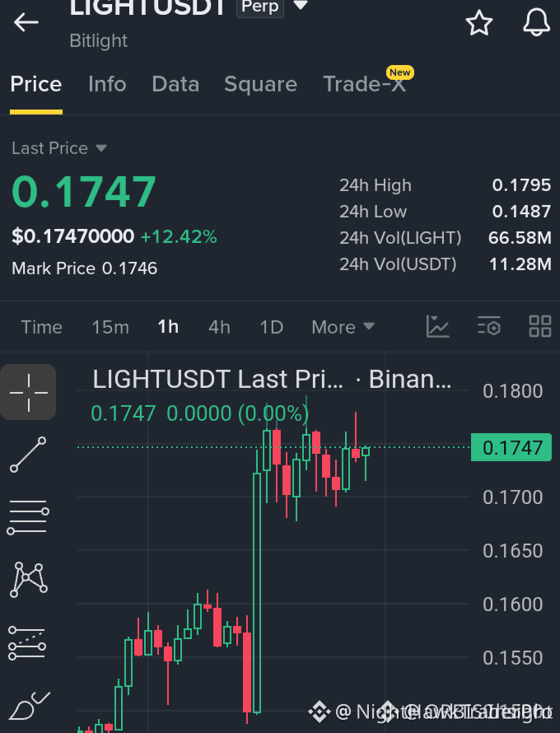Click the chart title LIGHTUSDT Last Pri...
The image size is (560, 733).
tap(217, 379)
